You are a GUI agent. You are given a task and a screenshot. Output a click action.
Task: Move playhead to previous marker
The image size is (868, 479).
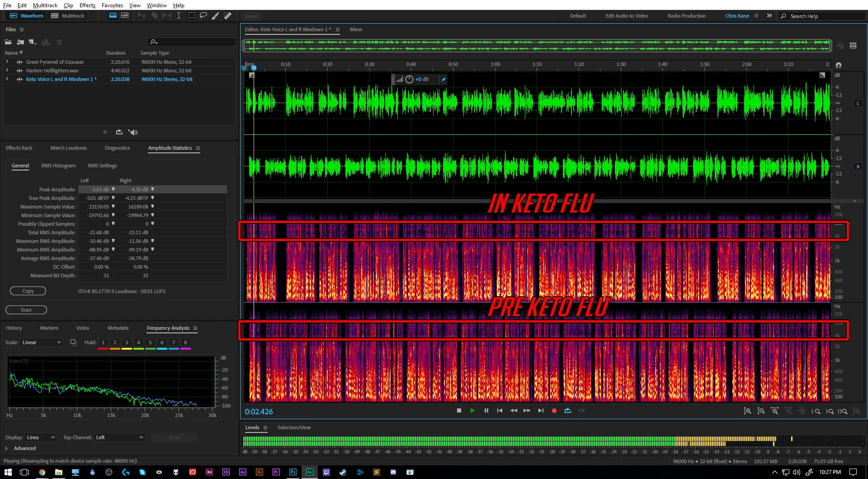point(500,411)
